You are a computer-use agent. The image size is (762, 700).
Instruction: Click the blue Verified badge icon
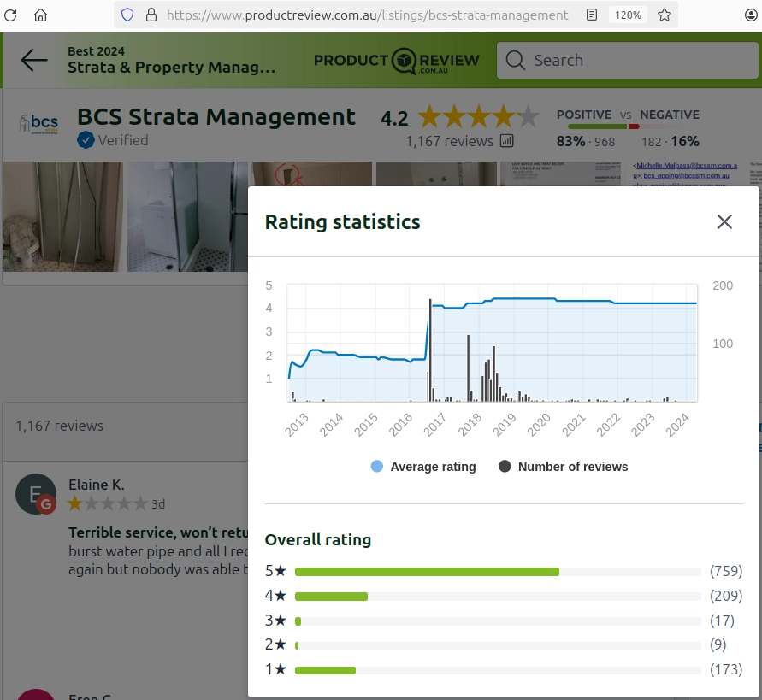point(86,140)
